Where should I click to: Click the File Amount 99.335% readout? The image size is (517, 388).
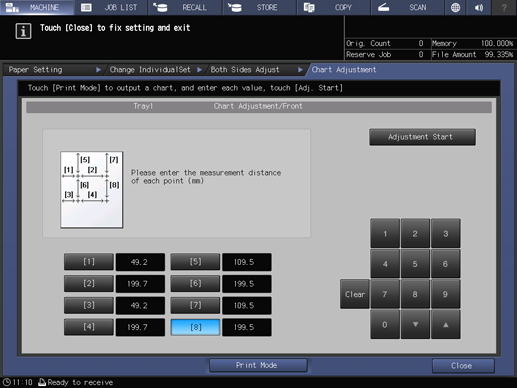coord(473,55)
